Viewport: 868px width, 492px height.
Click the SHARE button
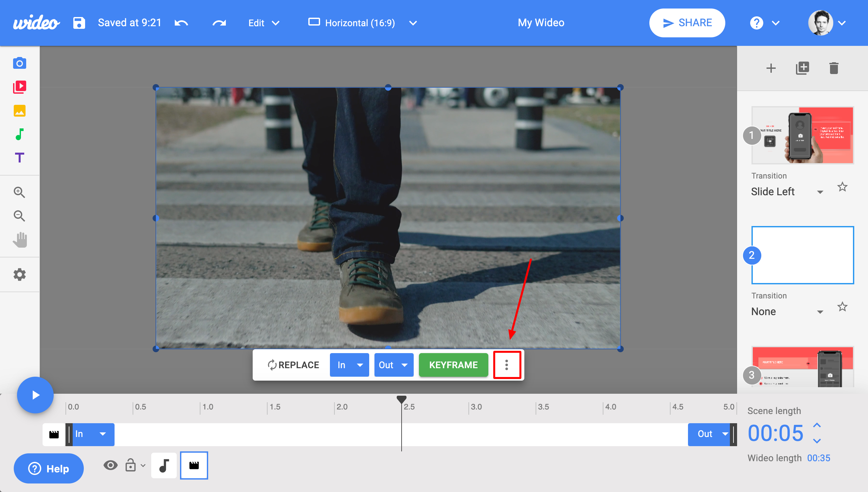[x=687, y=23]
